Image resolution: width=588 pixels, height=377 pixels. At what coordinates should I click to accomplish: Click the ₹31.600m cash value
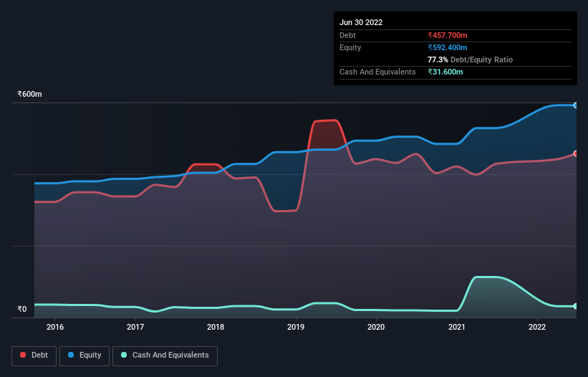click(x=445, y=72)
